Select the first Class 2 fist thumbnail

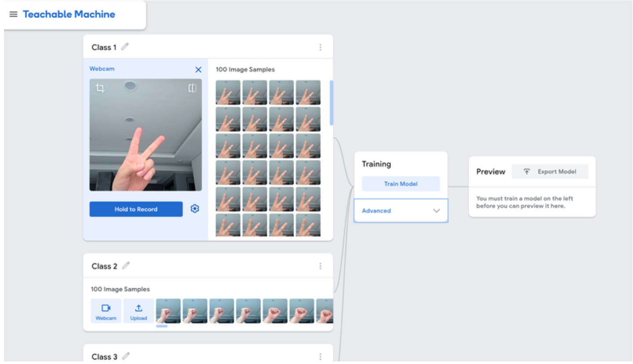[x=168, y=311]
